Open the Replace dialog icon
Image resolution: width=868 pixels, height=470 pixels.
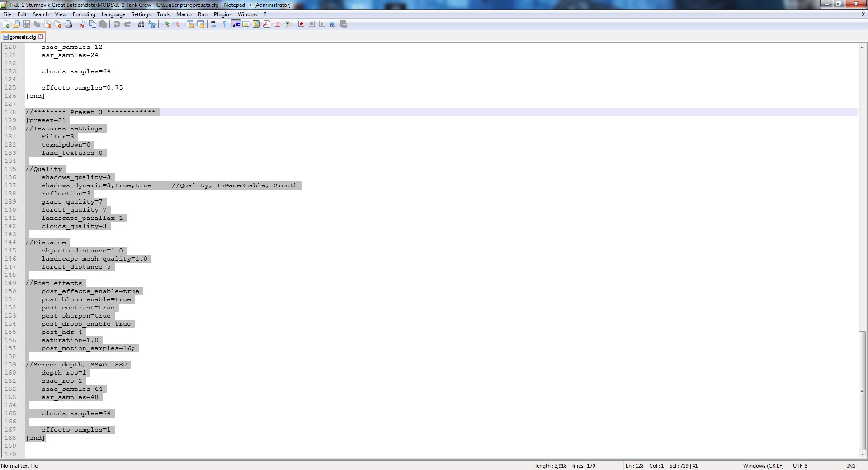click(x=152, y=24)
